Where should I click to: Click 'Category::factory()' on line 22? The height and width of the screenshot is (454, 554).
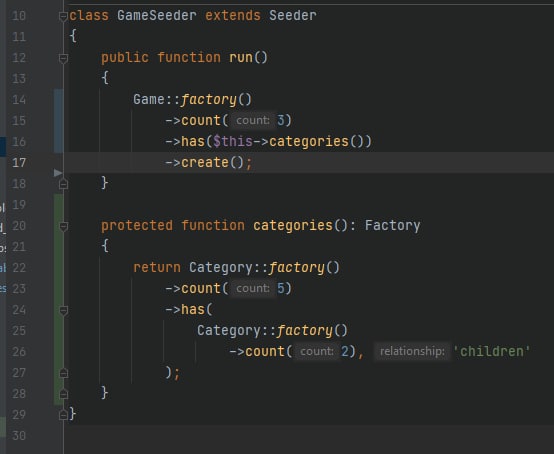(264, 267)
